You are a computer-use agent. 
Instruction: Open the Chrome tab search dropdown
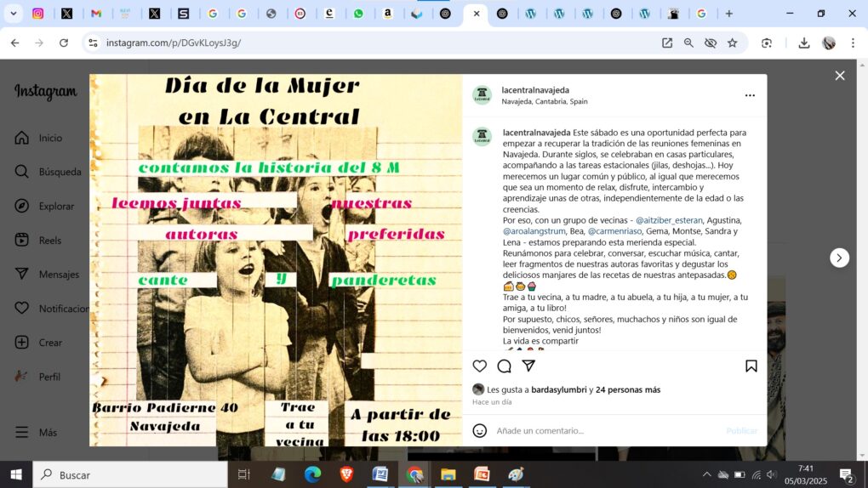(14, 14)
